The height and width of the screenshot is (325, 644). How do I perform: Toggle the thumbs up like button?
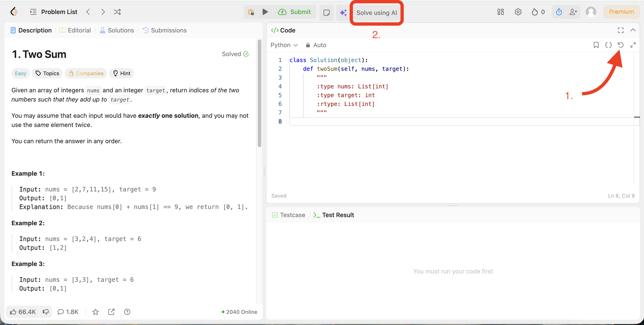click(23, 312)
